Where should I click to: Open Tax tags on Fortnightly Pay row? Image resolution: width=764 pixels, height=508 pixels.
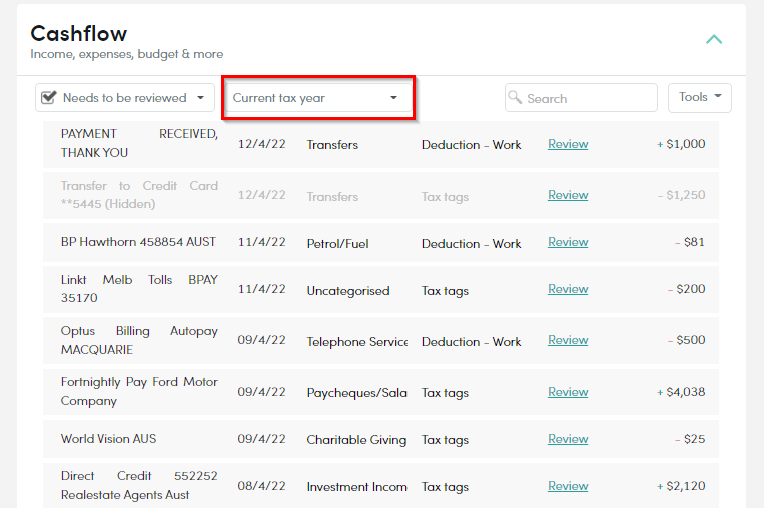445,393
